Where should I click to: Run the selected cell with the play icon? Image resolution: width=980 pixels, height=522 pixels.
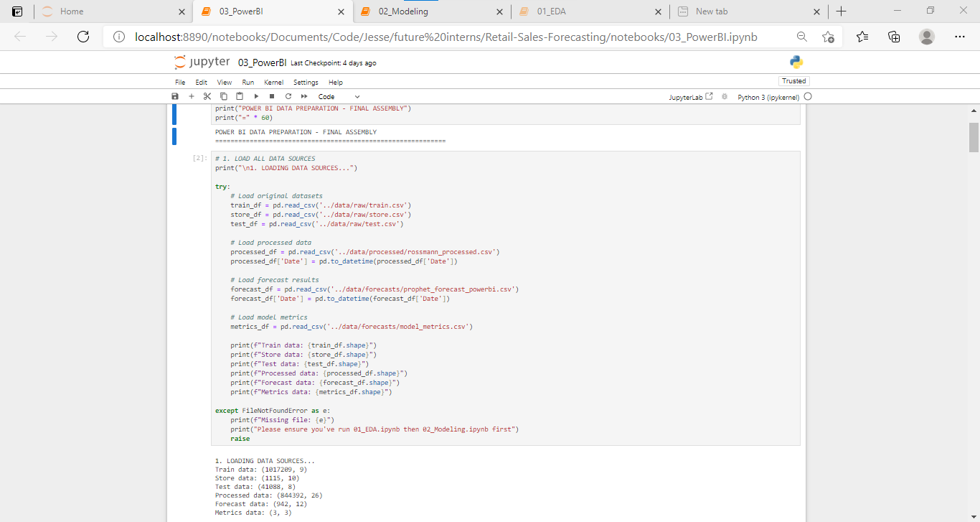point(256,96)
